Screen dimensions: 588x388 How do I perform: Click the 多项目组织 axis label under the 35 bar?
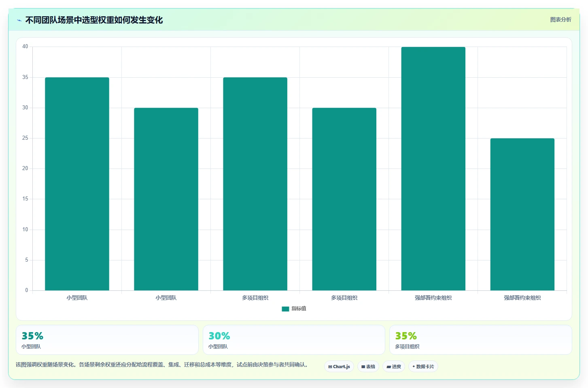(255, 298)
